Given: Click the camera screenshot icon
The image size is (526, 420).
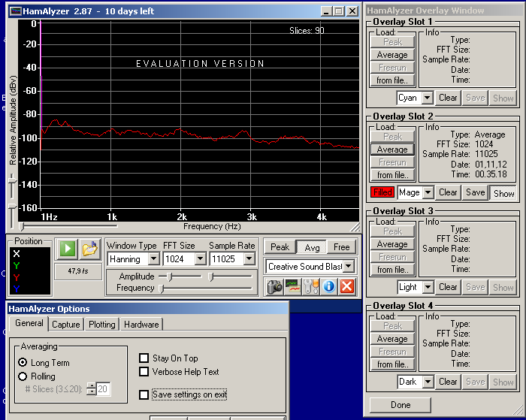Looking at the screenshot, I should (274, 286).
